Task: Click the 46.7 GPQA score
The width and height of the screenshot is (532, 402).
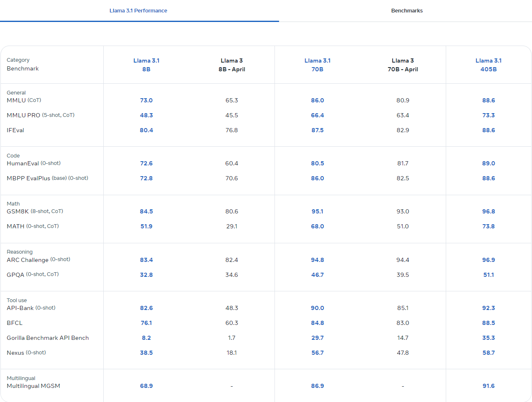Action: [x=318, y=275]
